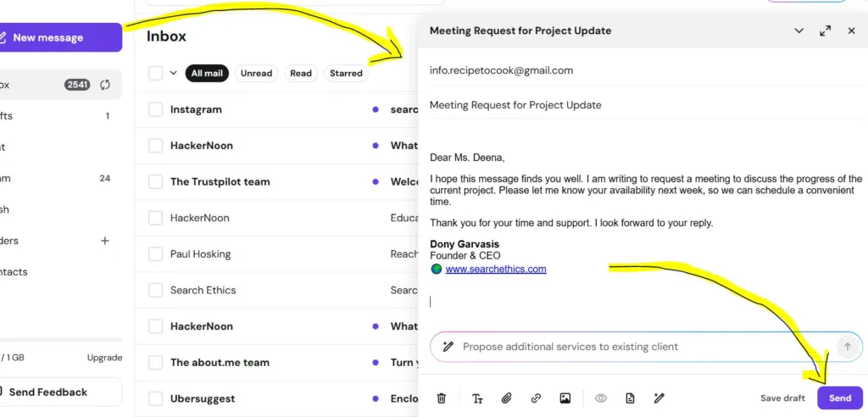The height and width of the screenshot is (417, 868).
Task: Toggle the eye preview icon
Action: [601, 398]
